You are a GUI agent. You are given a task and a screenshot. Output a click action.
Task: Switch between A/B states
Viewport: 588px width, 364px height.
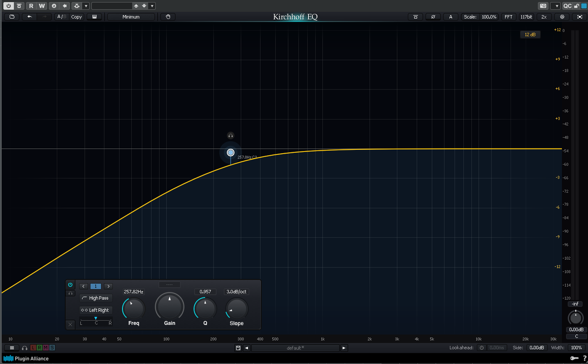pos(62,17)
